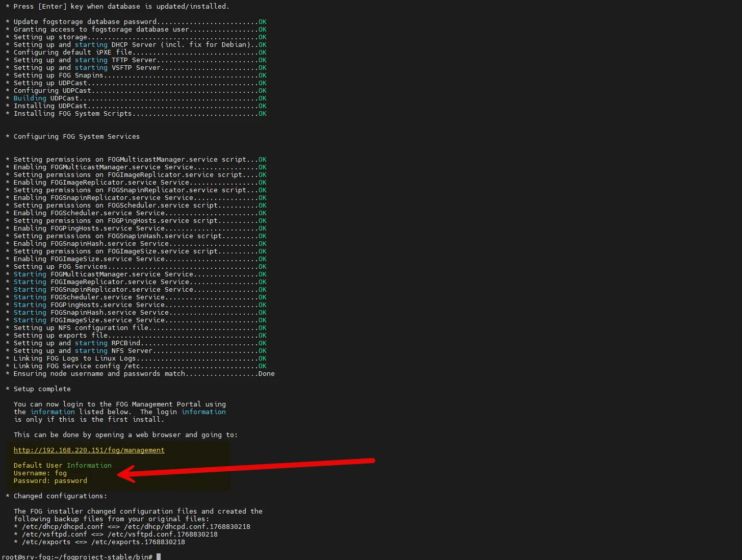Viewport: 742px width, 560px height.
Task: Click 'Done' on node username passwords line
Action: [x=266, y=374]
